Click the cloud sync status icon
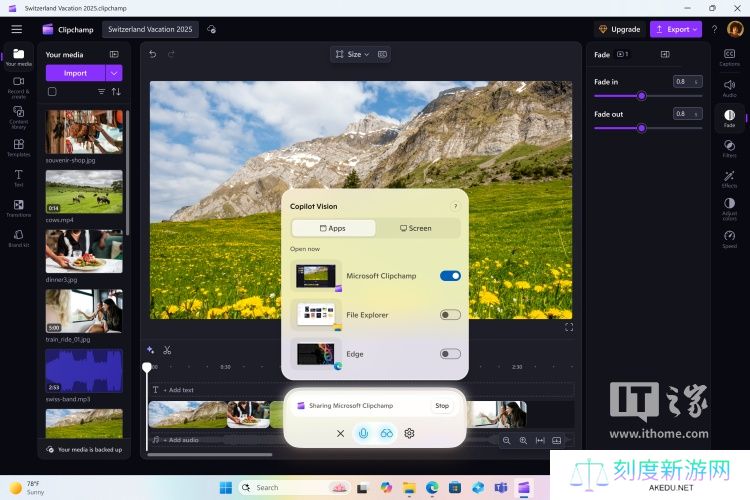 [x=211, y=29]
